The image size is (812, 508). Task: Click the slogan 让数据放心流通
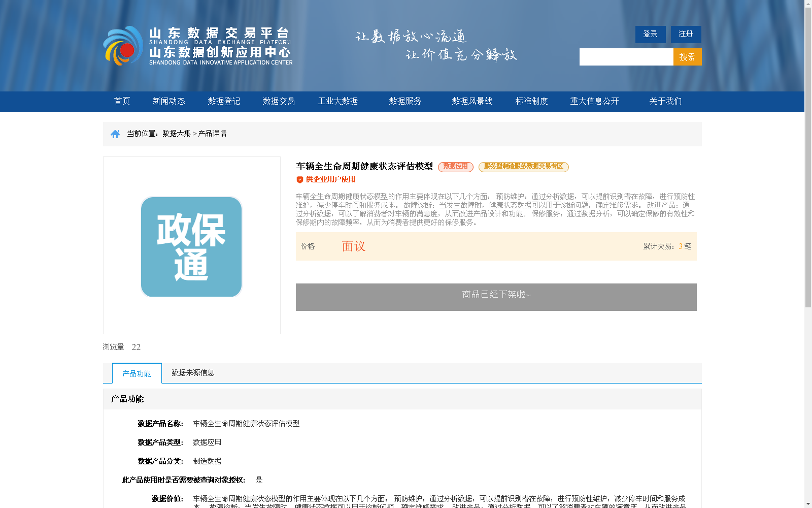(x=411, y=37)
